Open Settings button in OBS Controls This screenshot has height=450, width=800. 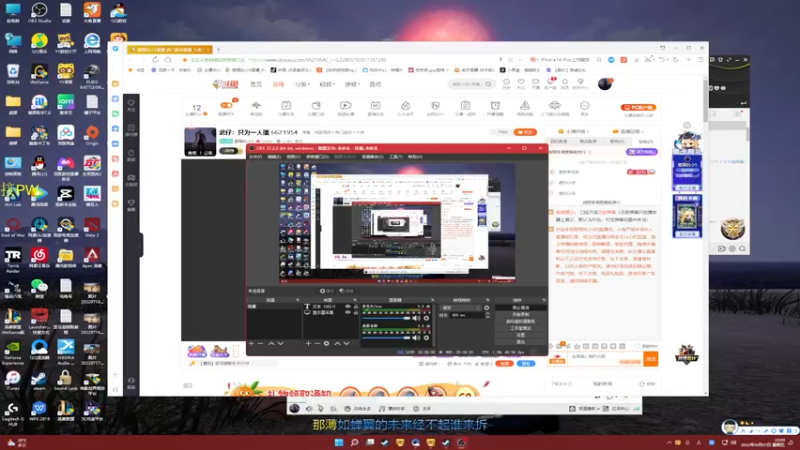tap(520, 335)
